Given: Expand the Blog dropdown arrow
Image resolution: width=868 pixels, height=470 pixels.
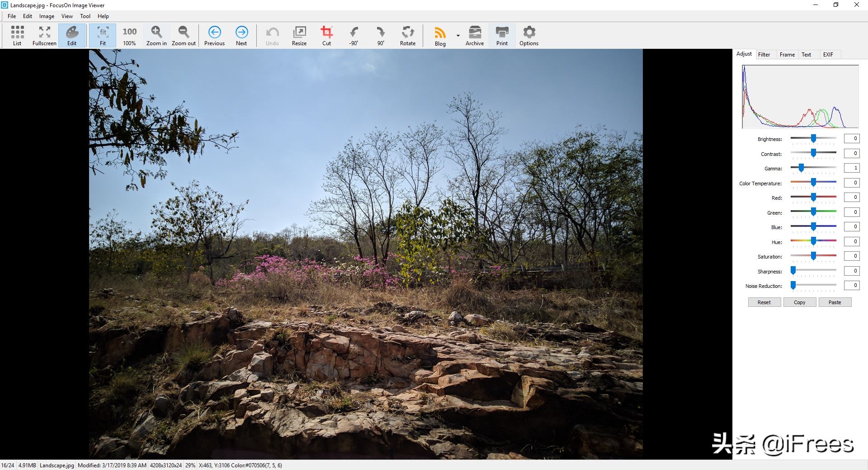Looking at the screenshot, I should coord(458,35).
